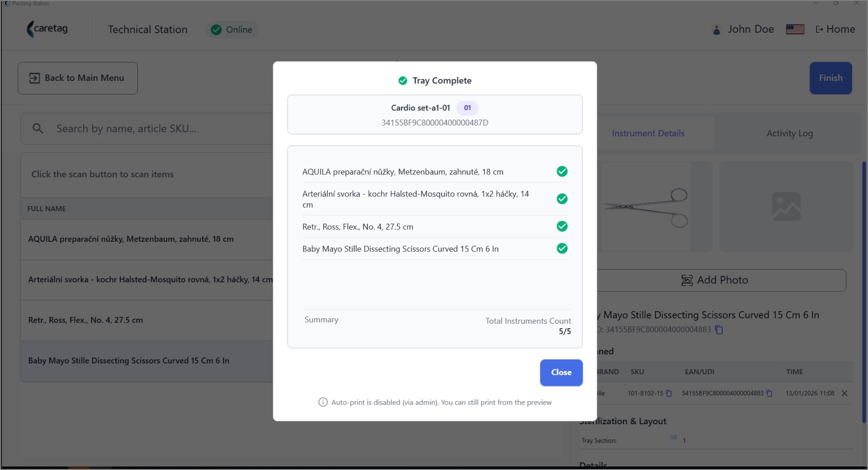Click the John Doe user avatar icon
This screenshot has width=868, height=470.
point(717,30)
